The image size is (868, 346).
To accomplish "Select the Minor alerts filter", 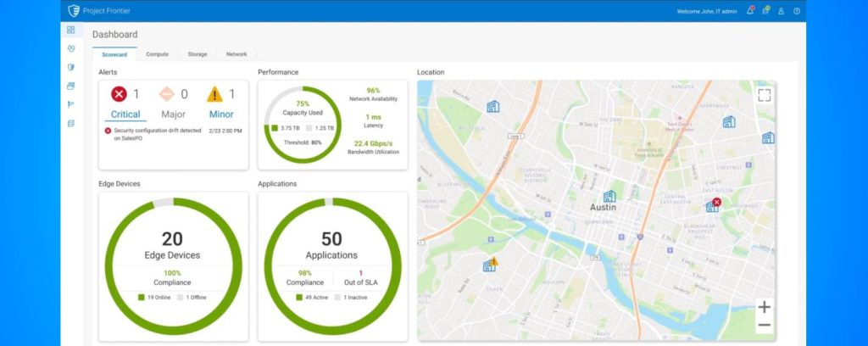I will (220, 114).
